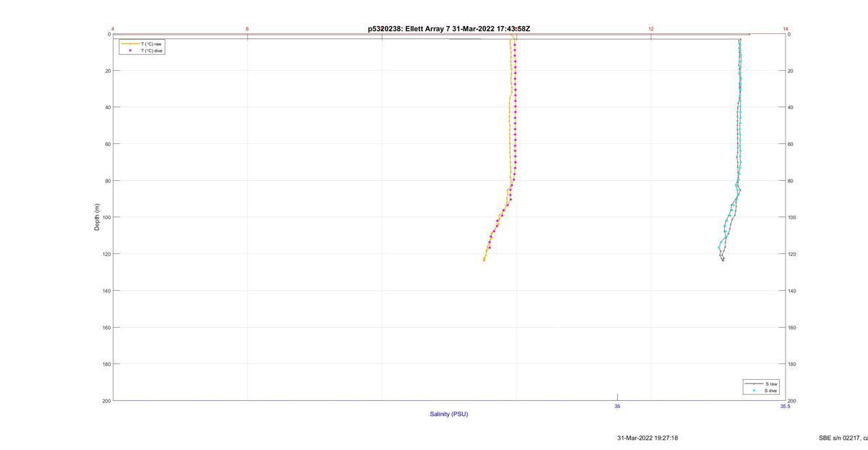Click the magenta marker beside 'T (°C) dive'
This screenshot has width=868, height=450.
tap(130, 51)
